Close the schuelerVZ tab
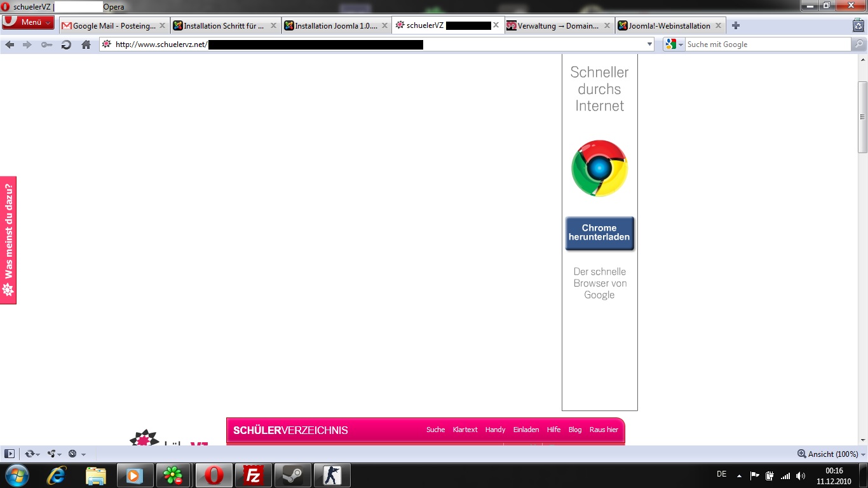Screen dimensions: 868x488 pos(496,25)
